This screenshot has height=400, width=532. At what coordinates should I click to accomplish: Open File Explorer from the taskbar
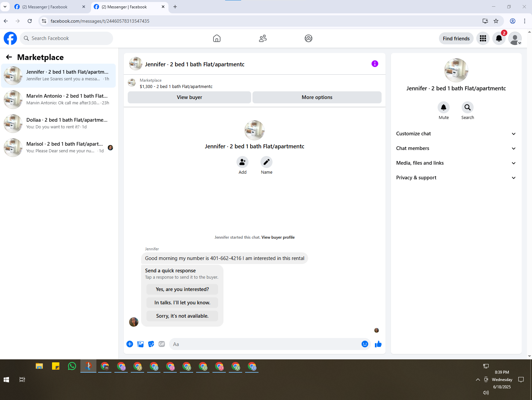(39, 366)
